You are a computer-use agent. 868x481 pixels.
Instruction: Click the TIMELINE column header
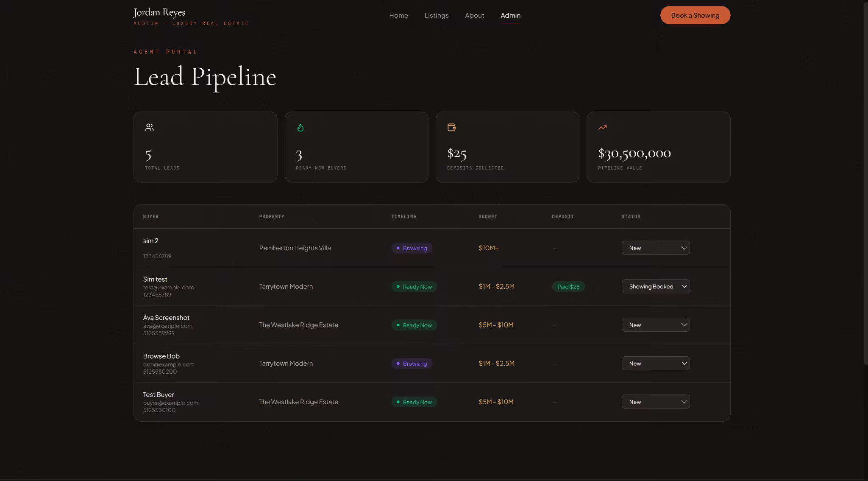(x=403, y=217)
